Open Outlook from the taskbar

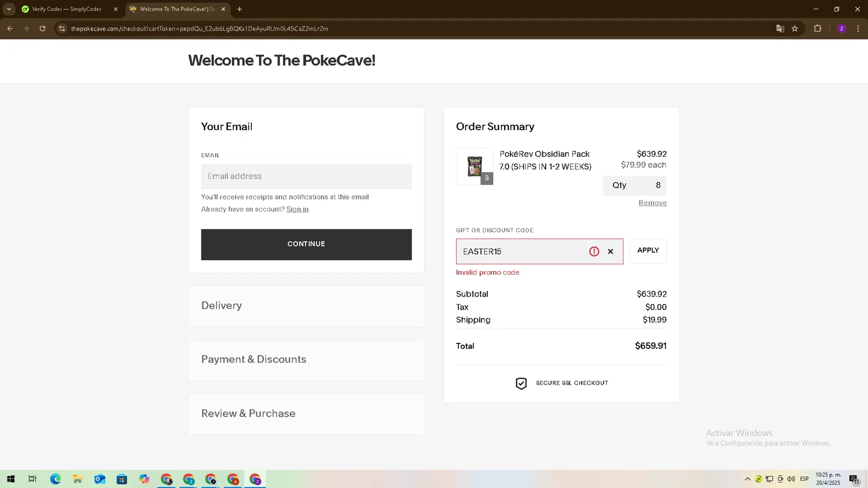tap(100, 479)
